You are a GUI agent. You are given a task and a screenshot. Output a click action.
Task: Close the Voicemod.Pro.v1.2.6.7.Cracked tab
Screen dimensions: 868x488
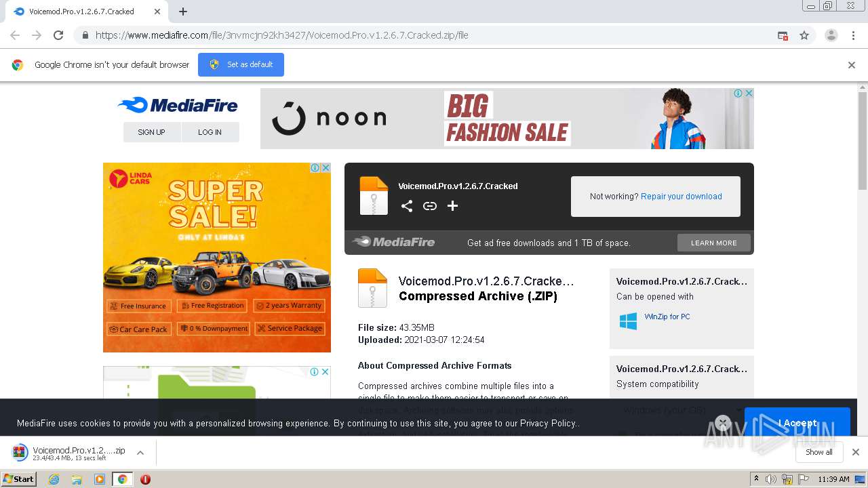157,12
